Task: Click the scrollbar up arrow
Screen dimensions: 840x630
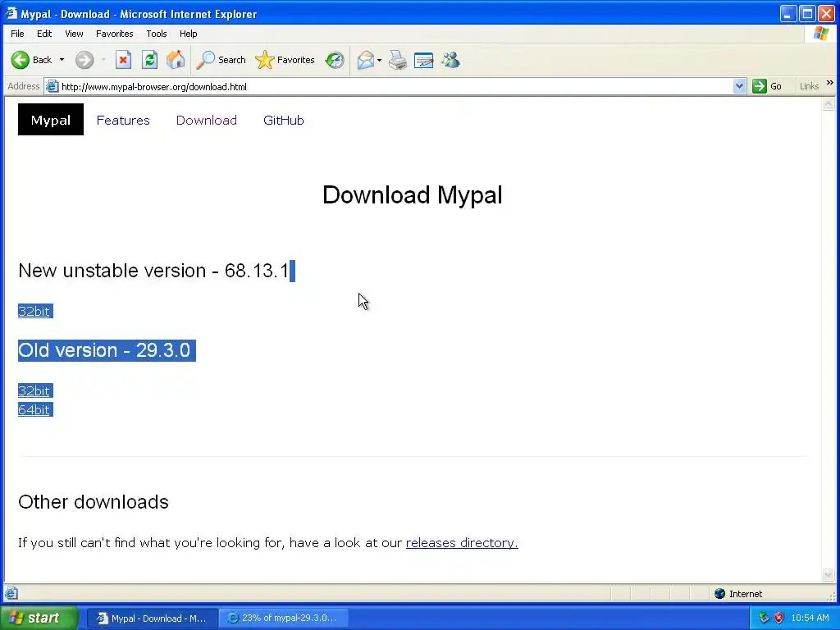Action: (829, 104)
